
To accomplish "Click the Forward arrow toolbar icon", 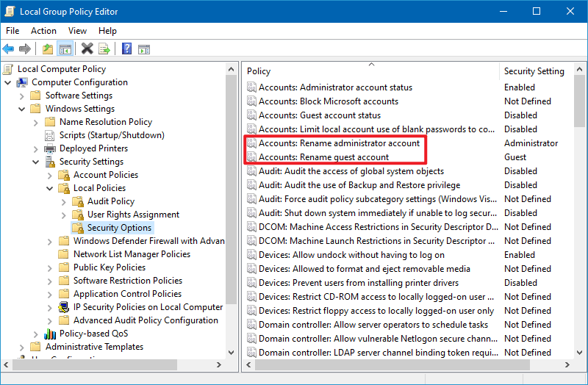I will pyautogui.click(x=25, y=49).
